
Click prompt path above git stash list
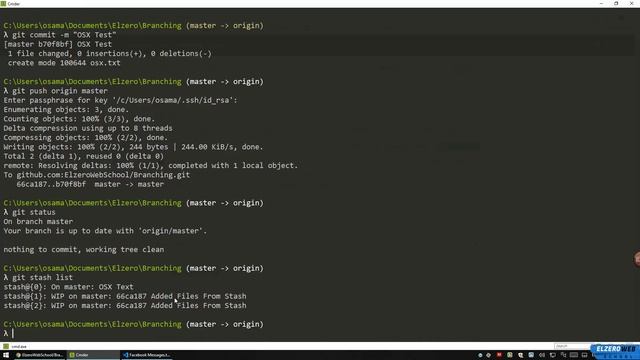pos(133,268)
